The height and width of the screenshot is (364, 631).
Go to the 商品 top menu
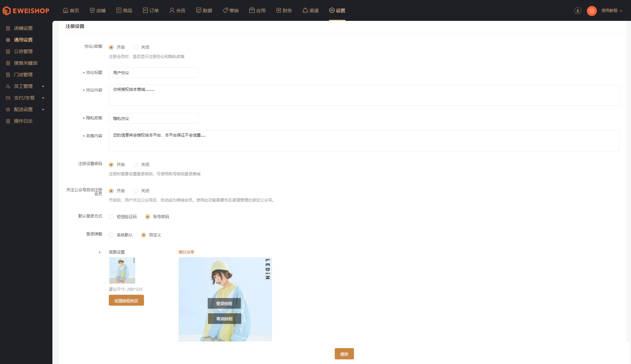pyautogui.click(x=124, y=11)
